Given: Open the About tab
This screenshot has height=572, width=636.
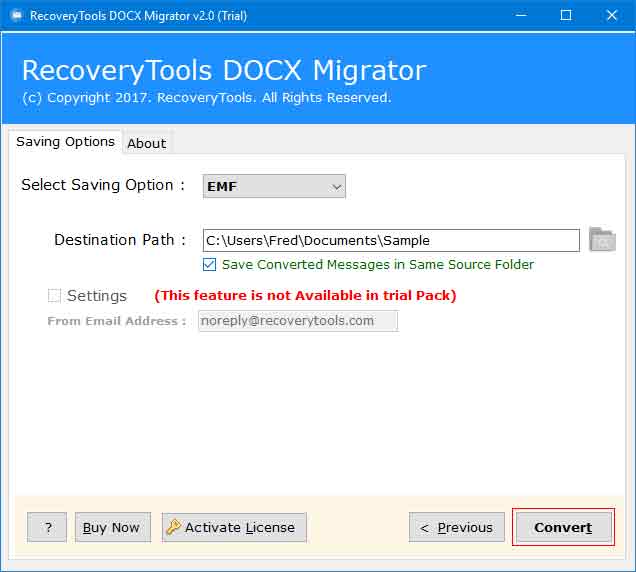Looking at the screenshot, I should pos(146,143).
